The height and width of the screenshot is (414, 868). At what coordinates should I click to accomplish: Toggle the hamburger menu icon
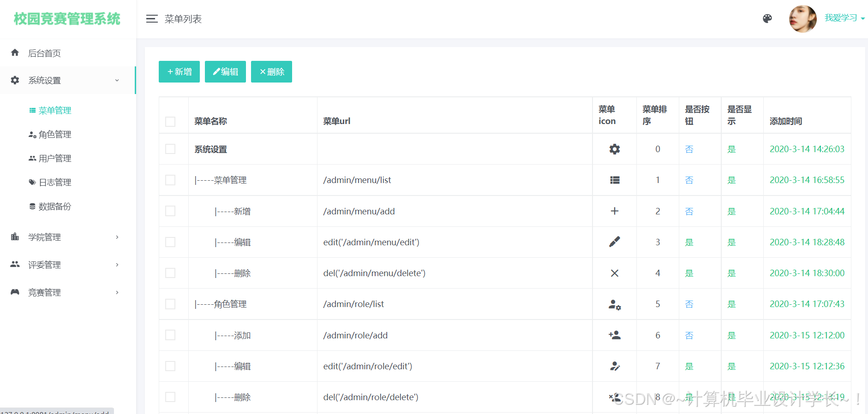coord(152,19)
